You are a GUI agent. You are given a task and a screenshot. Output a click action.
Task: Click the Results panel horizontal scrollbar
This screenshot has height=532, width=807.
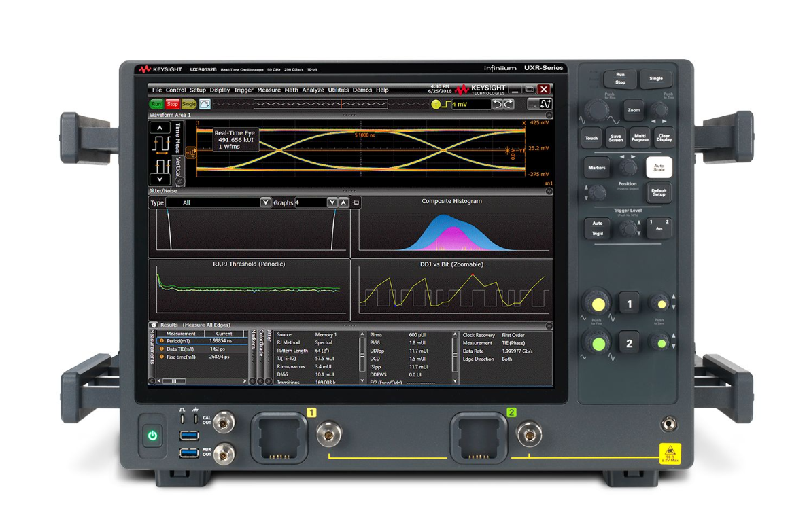174,381
